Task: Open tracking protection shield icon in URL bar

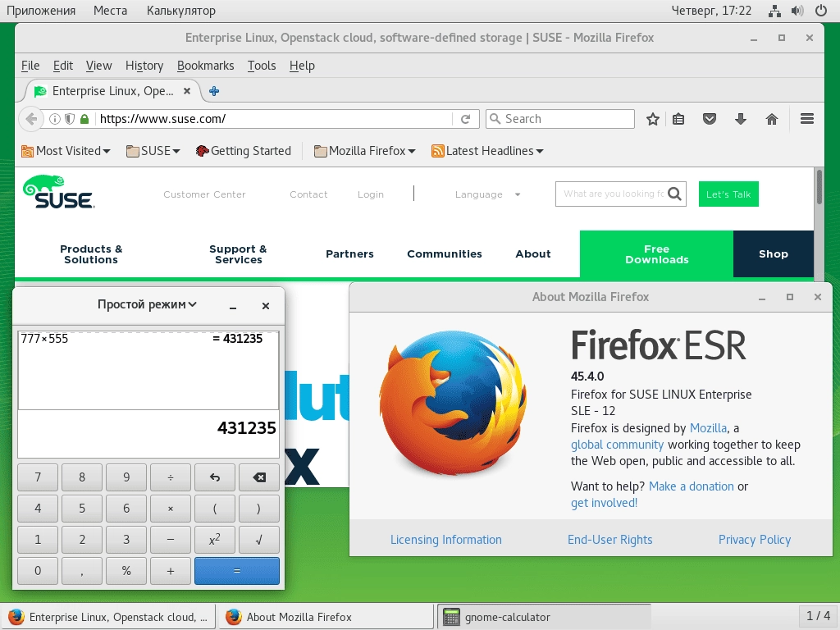Action: point(70,119)
